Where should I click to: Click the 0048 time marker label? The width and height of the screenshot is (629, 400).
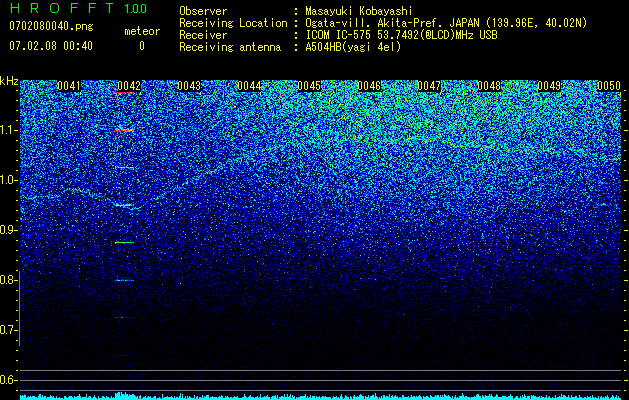click(489, 86)
